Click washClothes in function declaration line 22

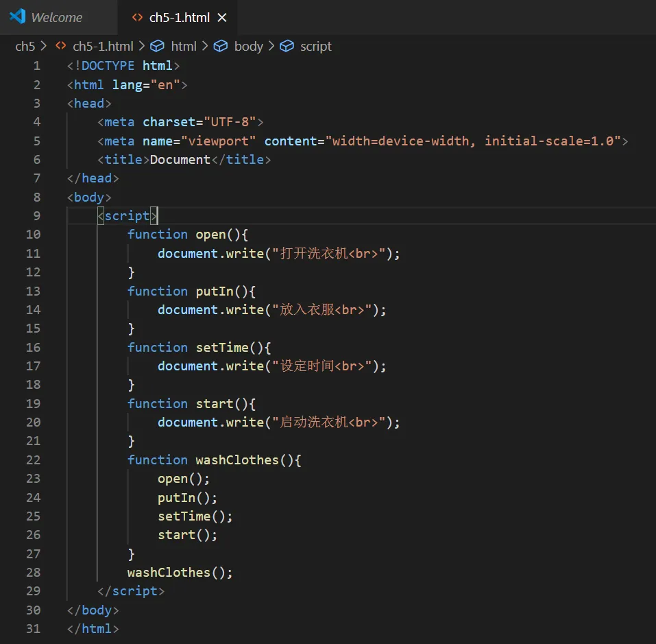coord(237,460)
